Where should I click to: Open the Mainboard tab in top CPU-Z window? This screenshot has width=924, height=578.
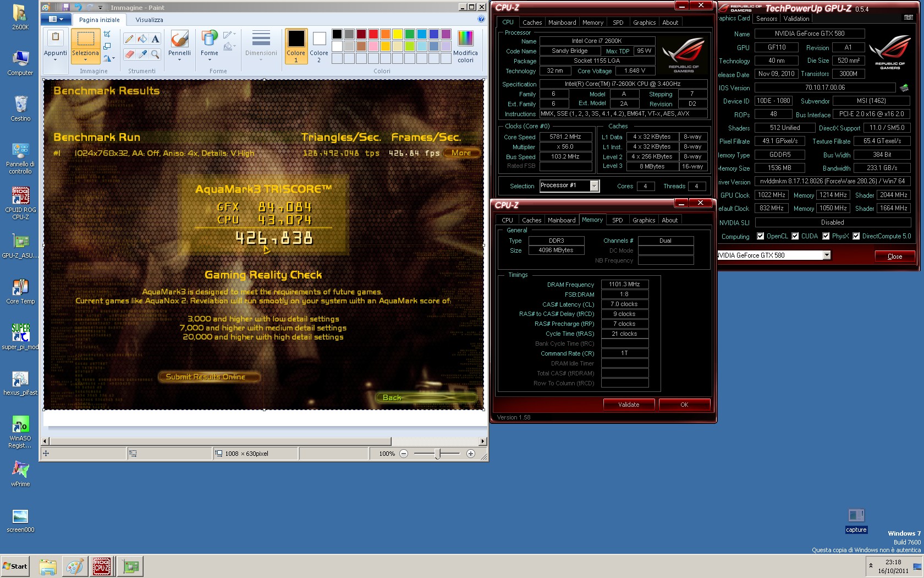562,23
